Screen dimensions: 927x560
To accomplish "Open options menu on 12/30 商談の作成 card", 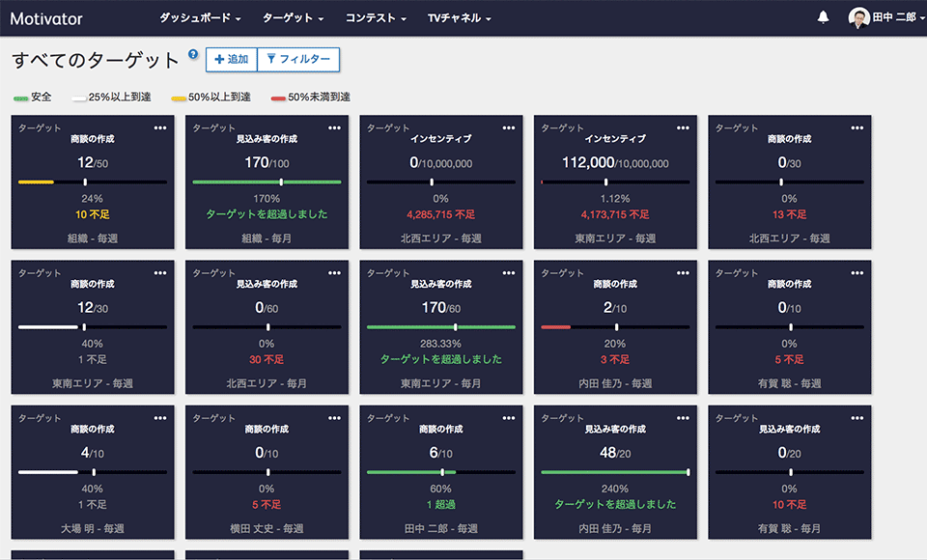I will [x=160, y=272].
